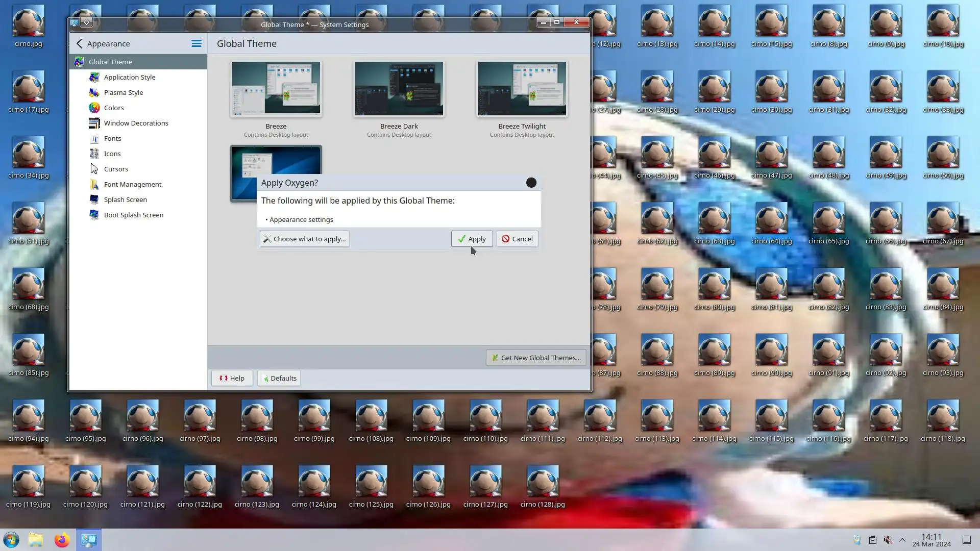
Task: Open Firefox from the taskbar
Action: 62,540
